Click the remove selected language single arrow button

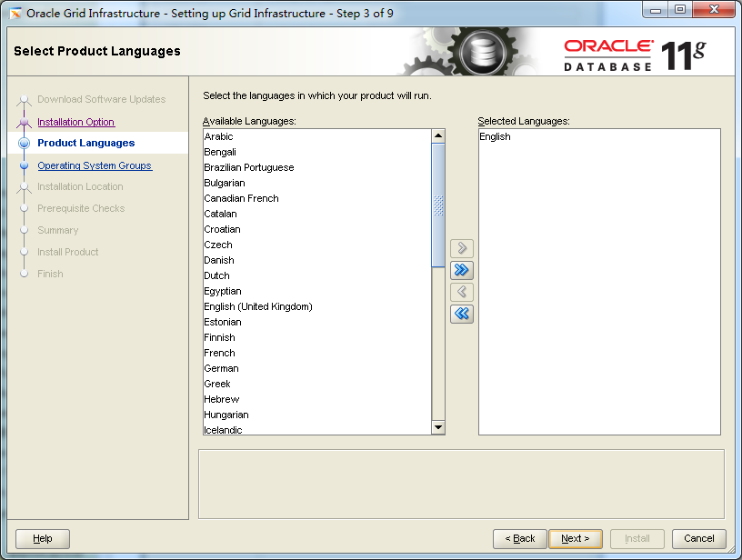tap(462, 292)
